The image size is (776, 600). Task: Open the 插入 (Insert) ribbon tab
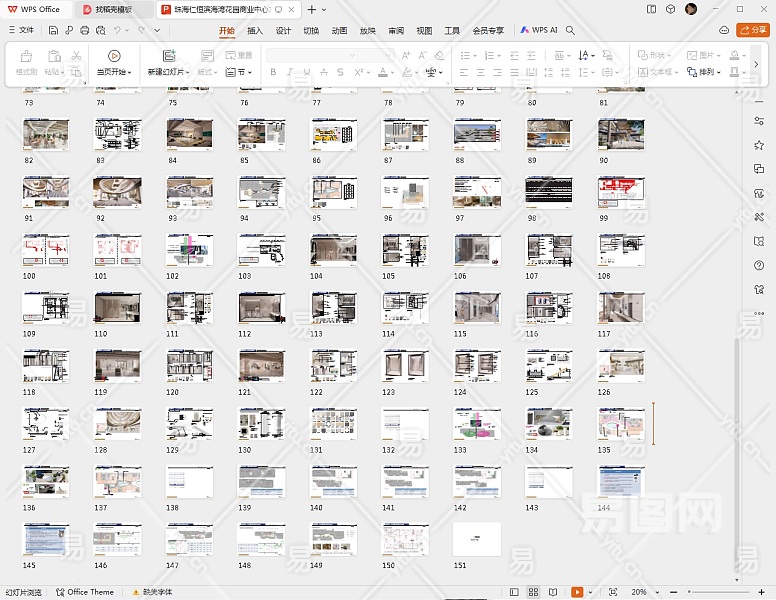255,30
